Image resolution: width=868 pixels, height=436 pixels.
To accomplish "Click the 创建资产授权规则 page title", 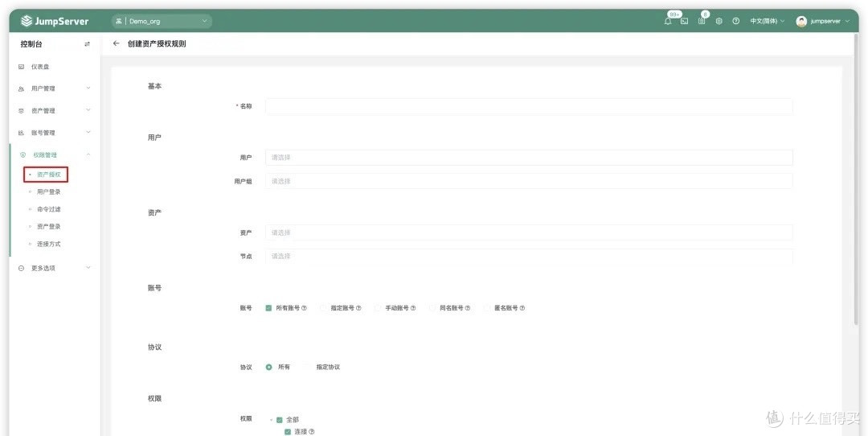I will coord(157,43).
